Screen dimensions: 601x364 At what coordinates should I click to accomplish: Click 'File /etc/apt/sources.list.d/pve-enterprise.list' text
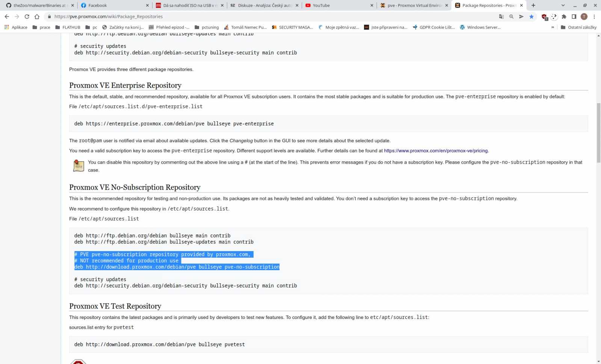[136, 107]
